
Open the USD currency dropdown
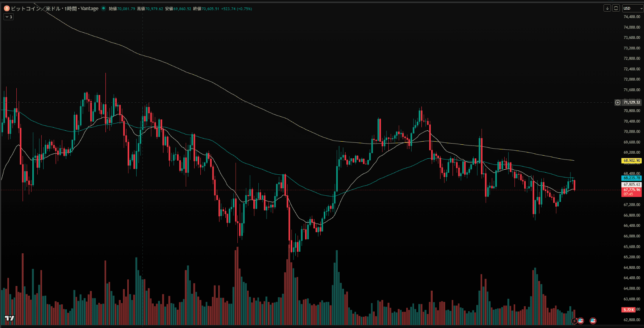coord(632,8)
